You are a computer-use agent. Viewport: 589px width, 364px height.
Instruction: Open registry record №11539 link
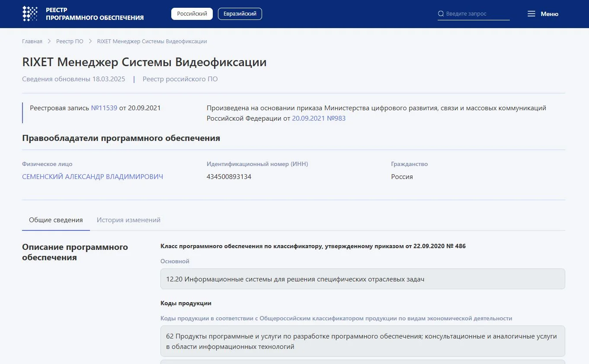coord(104,108)
